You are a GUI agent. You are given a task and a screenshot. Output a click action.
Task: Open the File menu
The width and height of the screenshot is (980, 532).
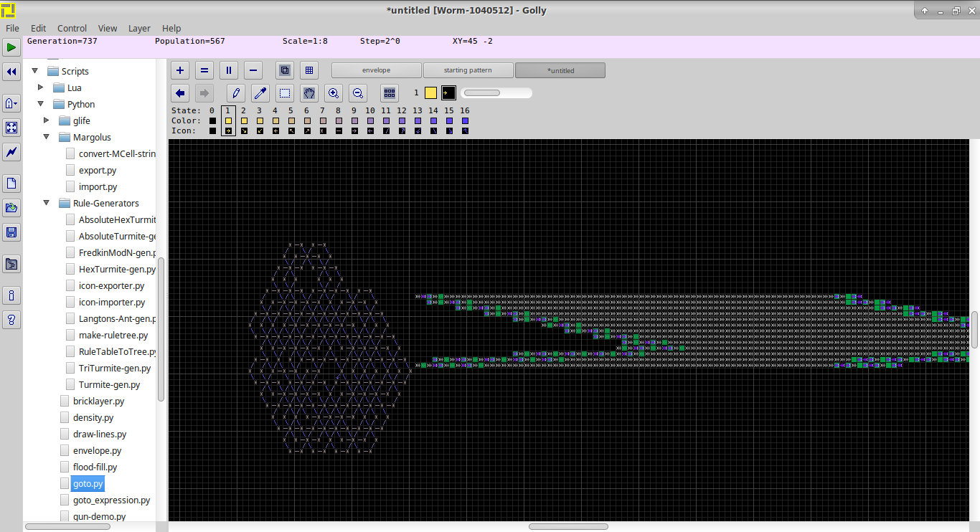click(12, 28)
